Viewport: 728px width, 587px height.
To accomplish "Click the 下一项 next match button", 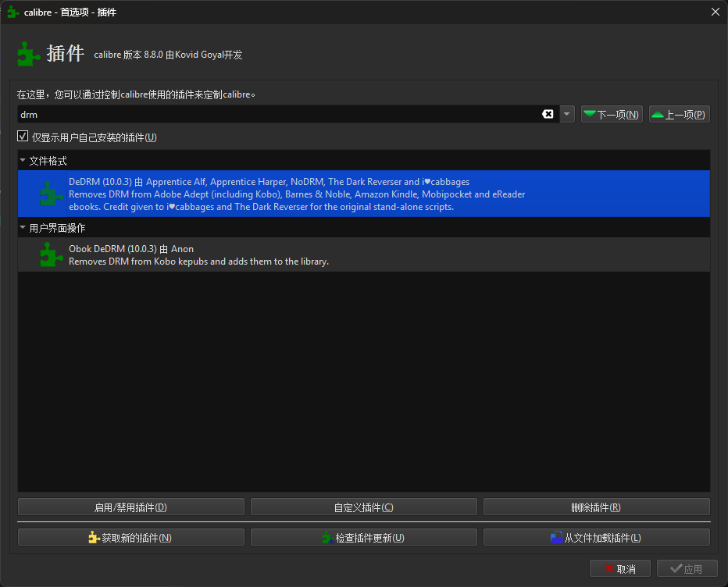I will click(x=612, y=115).
